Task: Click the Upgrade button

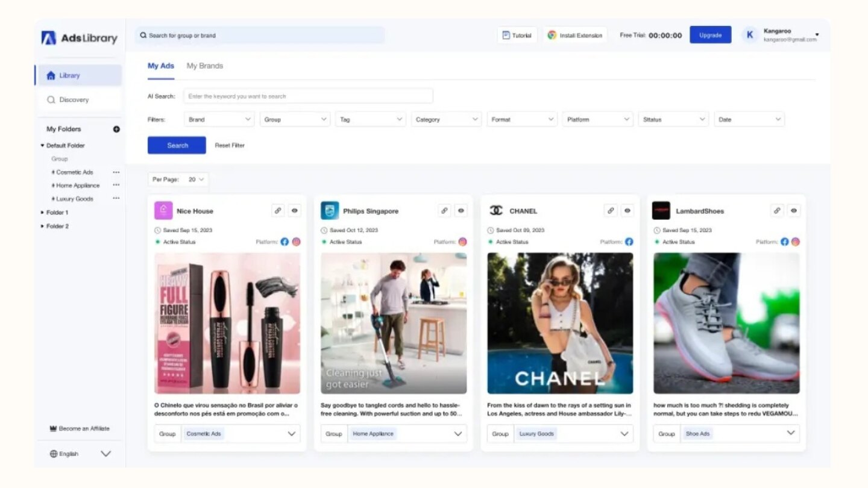Action: tap(711, 35)
